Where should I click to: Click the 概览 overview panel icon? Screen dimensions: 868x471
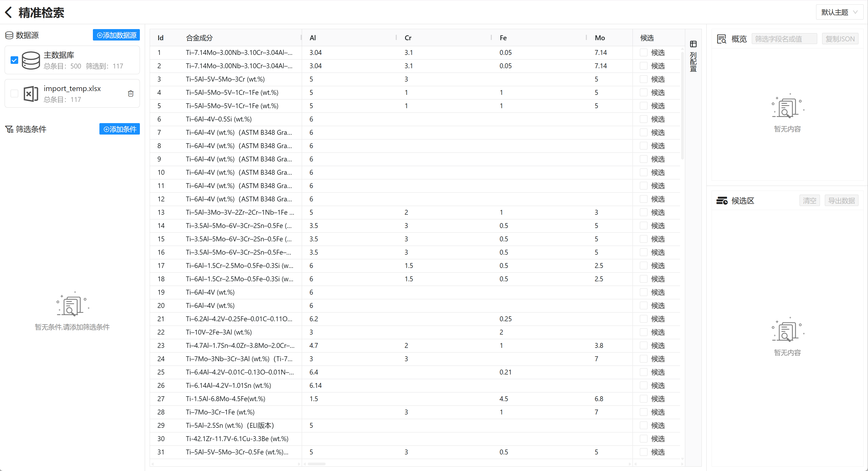721,39
